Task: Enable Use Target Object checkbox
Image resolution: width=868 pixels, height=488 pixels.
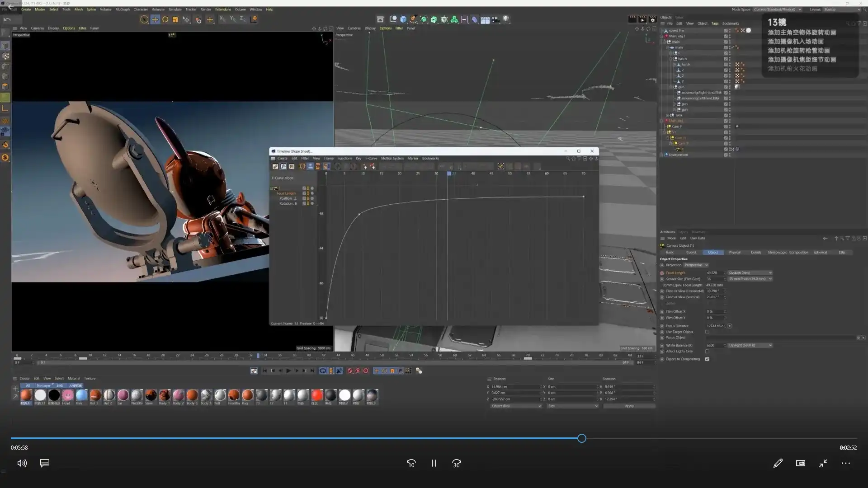Action: 707,332
